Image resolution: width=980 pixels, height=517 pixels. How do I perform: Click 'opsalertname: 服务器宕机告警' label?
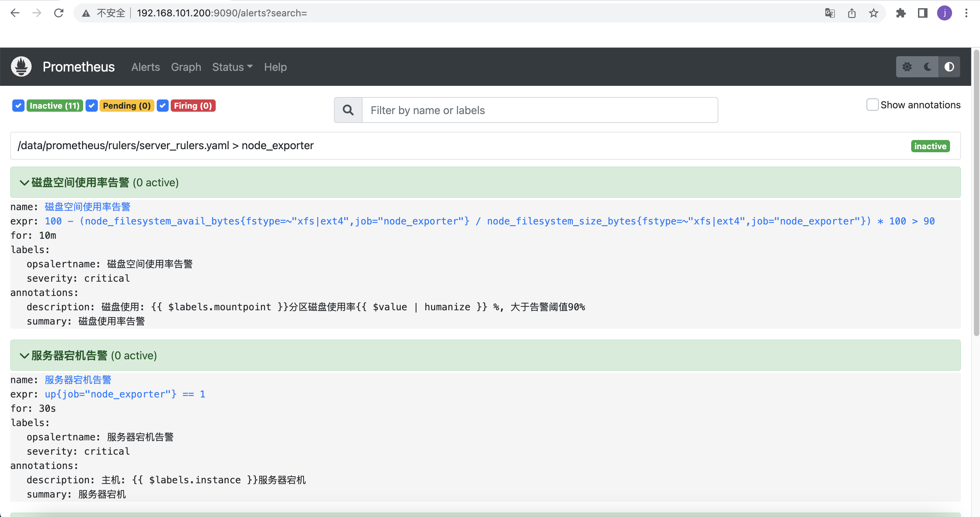point(100,437)
